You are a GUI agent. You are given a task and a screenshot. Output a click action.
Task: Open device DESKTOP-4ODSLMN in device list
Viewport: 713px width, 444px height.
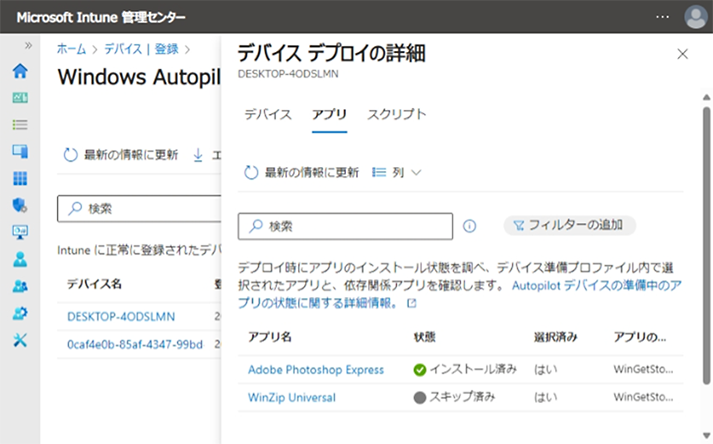(x=121, y=317)
